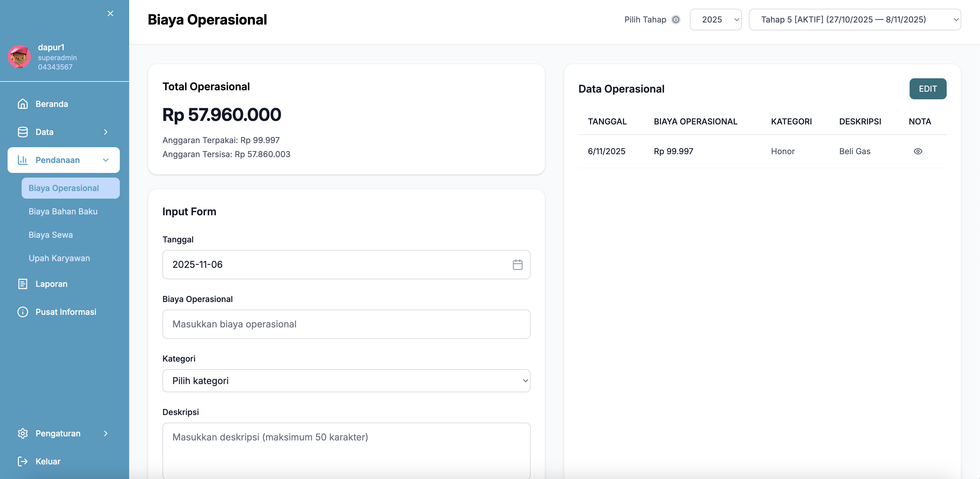View the nota for the Beli Gas row

(x=917, y=151)
